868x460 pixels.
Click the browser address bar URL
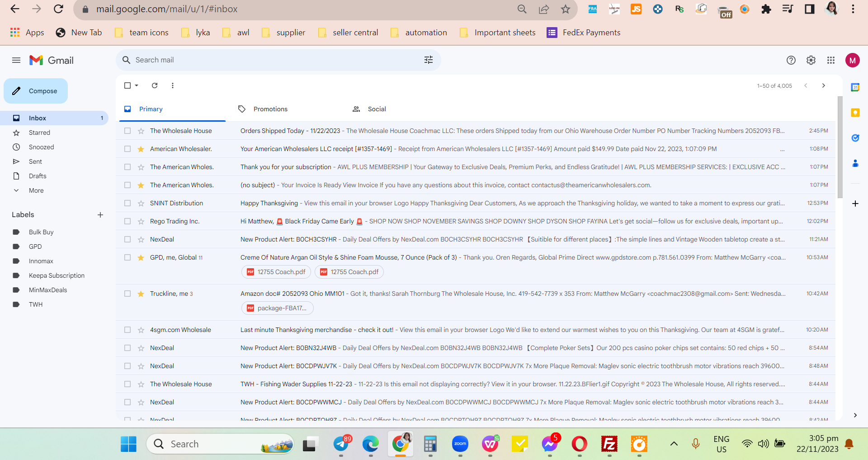point(167,9)
